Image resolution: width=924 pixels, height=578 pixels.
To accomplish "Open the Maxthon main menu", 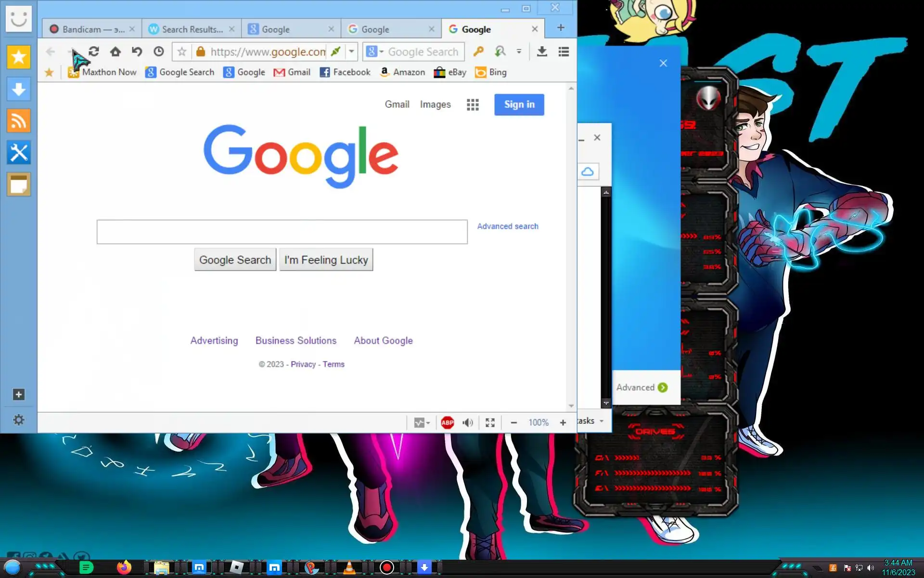I will click(564, 51).
